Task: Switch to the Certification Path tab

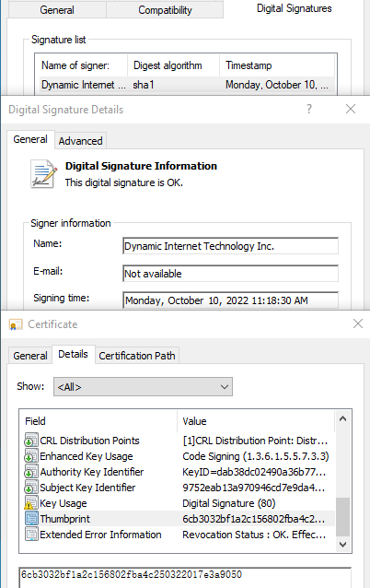Action: point(137,356)
